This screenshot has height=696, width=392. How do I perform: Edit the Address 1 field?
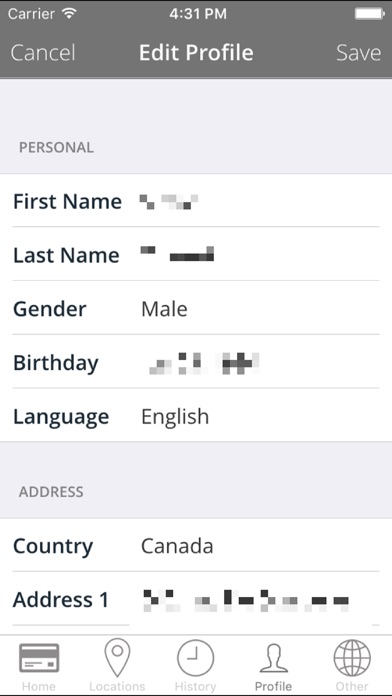pyautogui.click(x=196, y=599)
